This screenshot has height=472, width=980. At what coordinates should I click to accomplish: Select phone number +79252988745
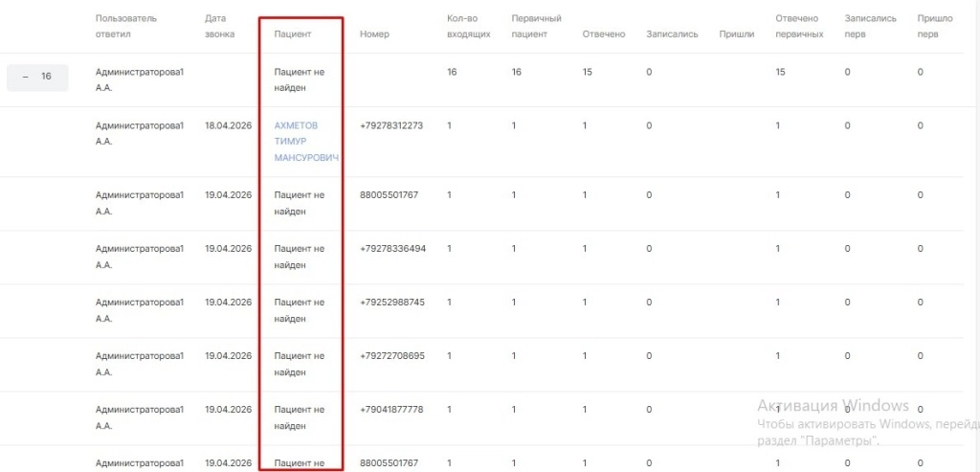coord(391,302)
